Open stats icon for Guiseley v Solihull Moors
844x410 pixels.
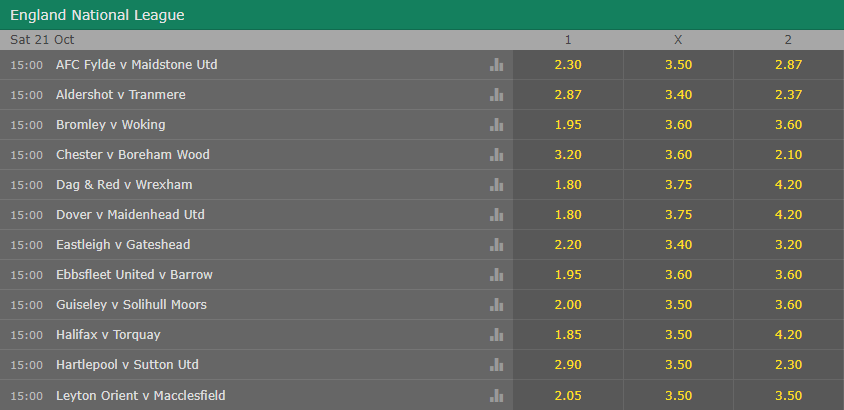pos(496,305)
